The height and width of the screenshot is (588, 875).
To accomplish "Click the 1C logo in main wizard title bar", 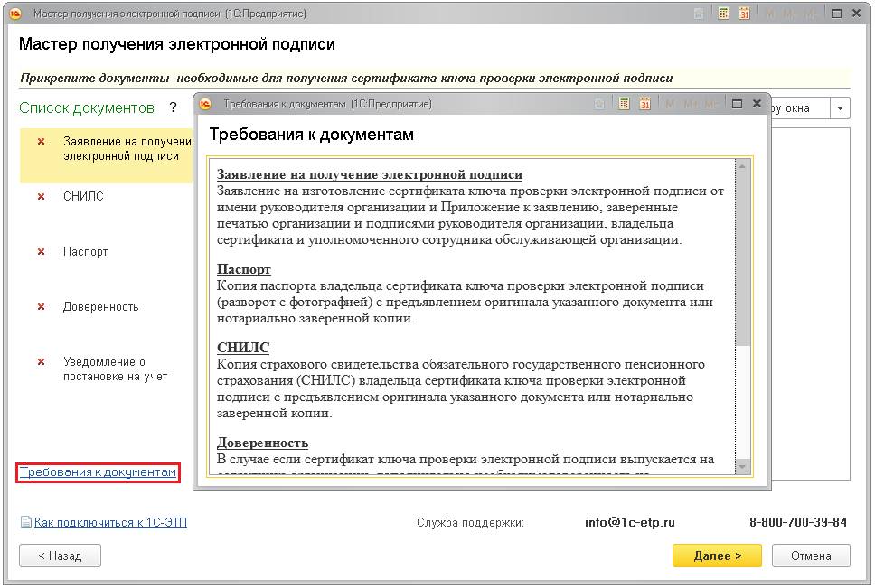I will [x=15, y=14].
